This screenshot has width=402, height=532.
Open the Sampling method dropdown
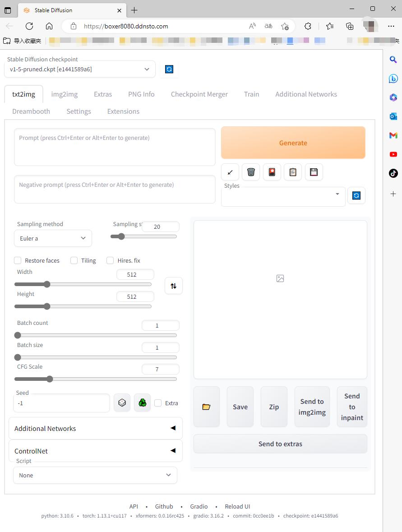[53, 238]
